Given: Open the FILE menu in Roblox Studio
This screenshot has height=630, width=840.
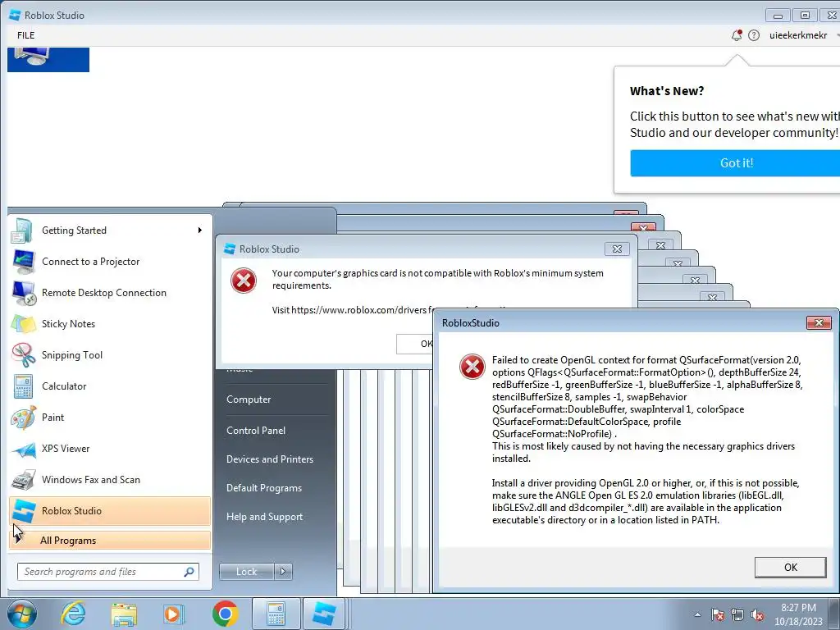Looking at the screenshot, I should tap(25, 35).
